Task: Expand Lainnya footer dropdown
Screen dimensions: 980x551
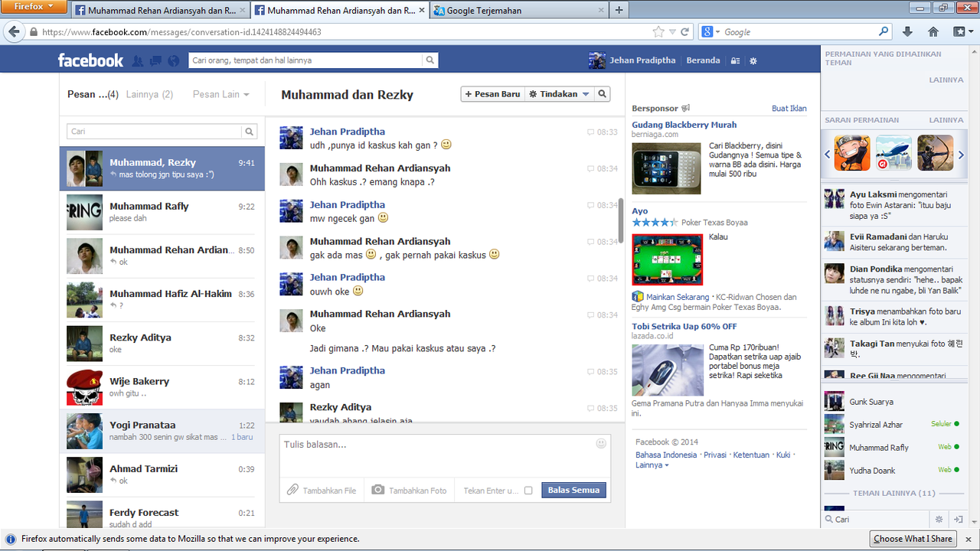Action: click(x=652, y=465)
